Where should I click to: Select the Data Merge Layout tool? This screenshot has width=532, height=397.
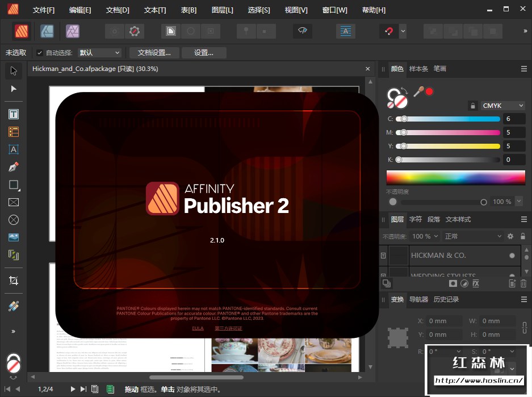(14, 255)
